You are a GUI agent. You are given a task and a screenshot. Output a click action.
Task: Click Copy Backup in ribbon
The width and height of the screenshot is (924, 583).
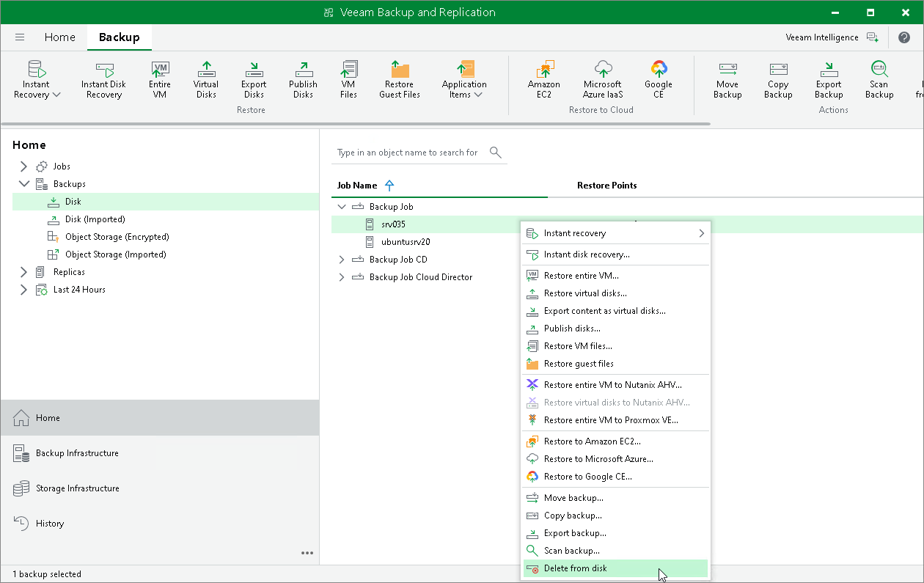click(778, 79)
